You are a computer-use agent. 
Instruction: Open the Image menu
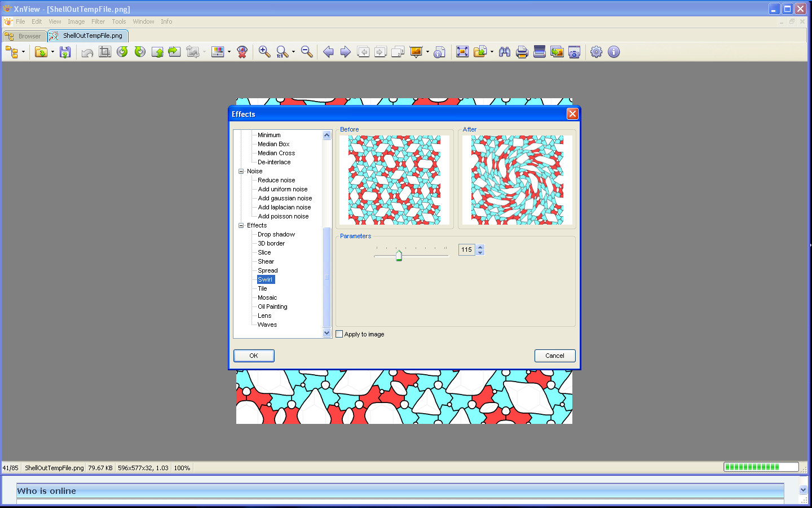click(76, 21)
